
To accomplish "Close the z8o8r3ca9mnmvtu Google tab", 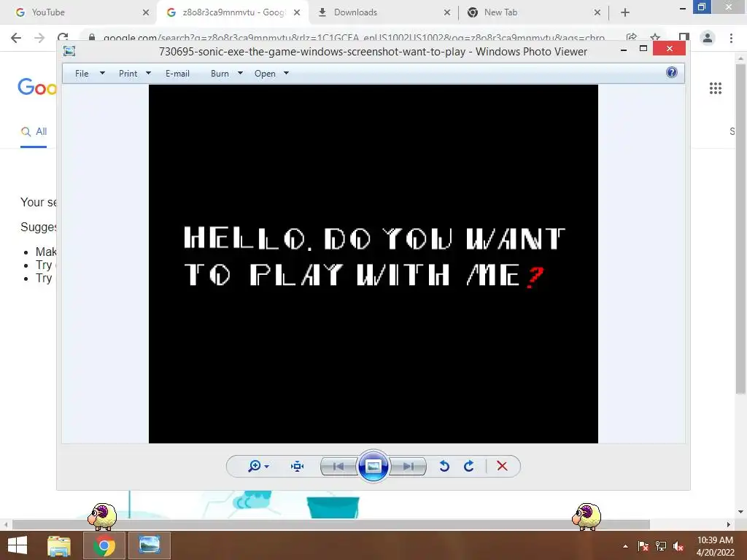I will click(x=297, y=12).
